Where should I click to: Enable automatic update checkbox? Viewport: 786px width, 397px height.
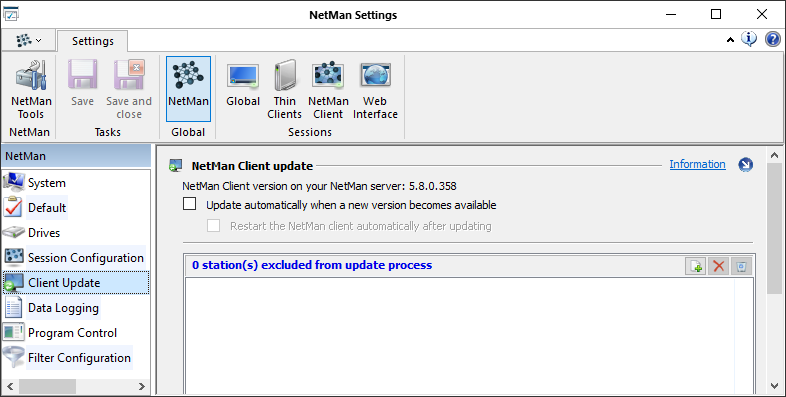[189, 204]
